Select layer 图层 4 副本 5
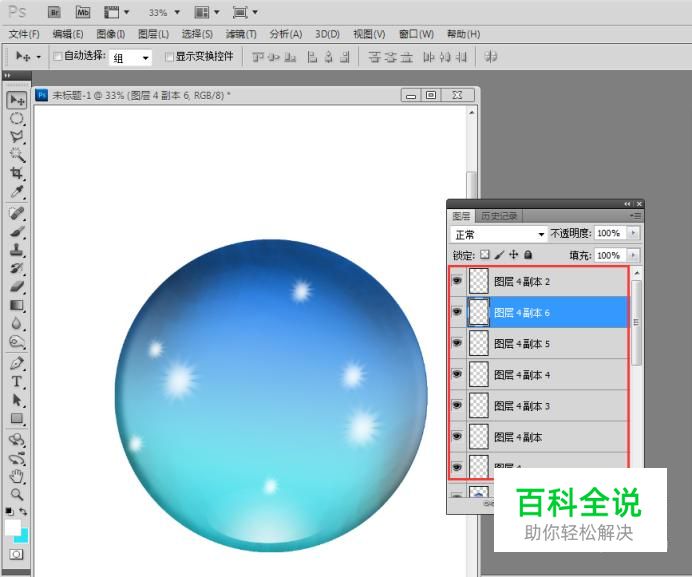The image size is (692, 577). point(538,343)
